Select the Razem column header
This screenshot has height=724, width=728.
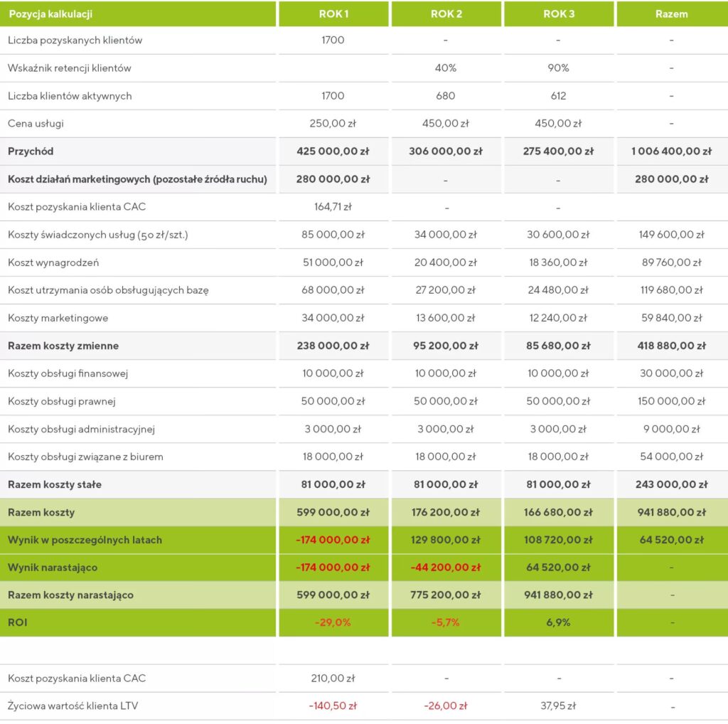(x=671, y=14)
